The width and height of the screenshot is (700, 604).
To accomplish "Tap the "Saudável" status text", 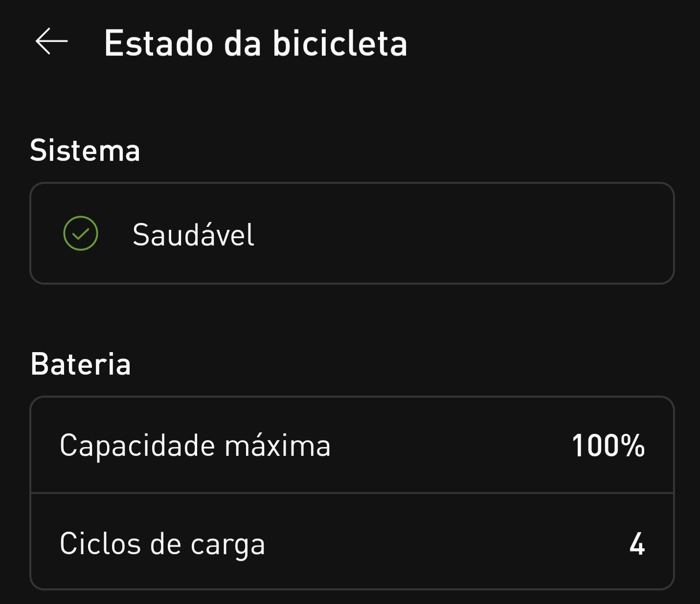I will tap(193, 235).
